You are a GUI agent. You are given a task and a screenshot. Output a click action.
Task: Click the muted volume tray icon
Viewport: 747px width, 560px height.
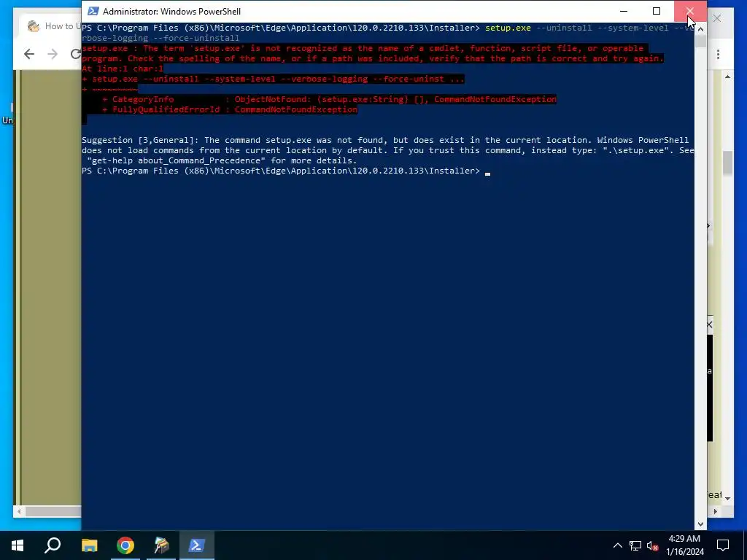point(652,545)
